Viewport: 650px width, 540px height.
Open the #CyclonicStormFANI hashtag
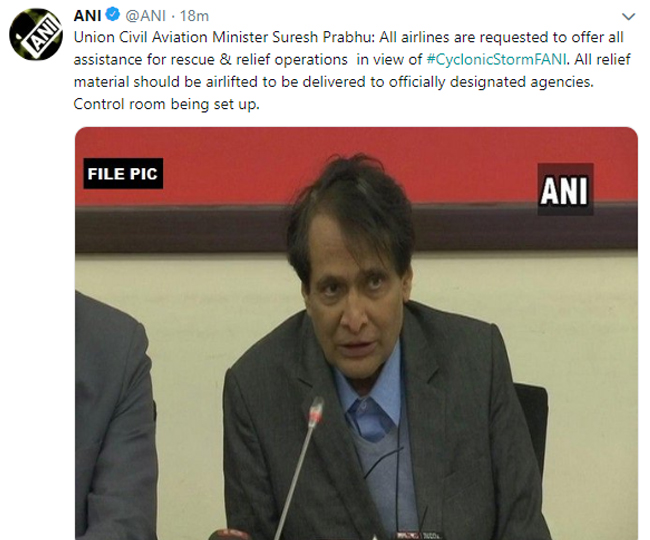click(x=496, y=59)
